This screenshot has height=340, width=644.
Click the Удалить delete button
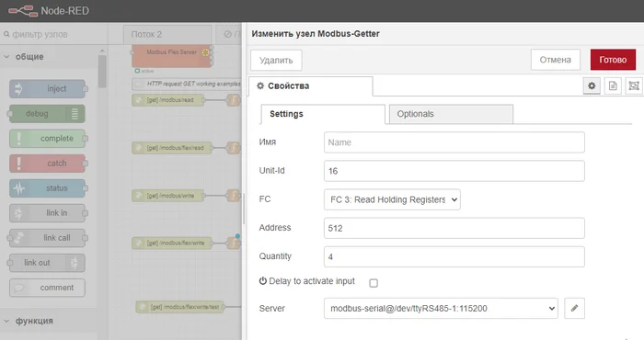276,61
